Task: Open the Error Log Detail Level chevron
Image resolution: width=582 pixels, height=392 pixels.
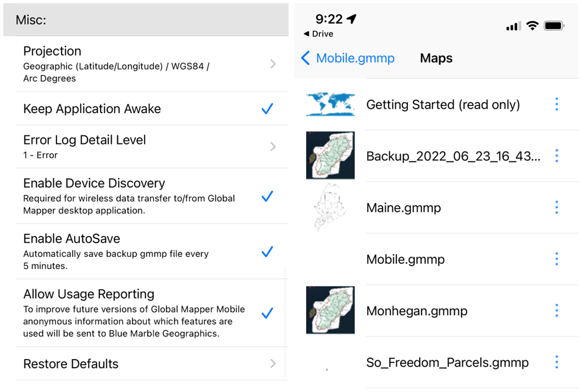Action: pos(273,147)
